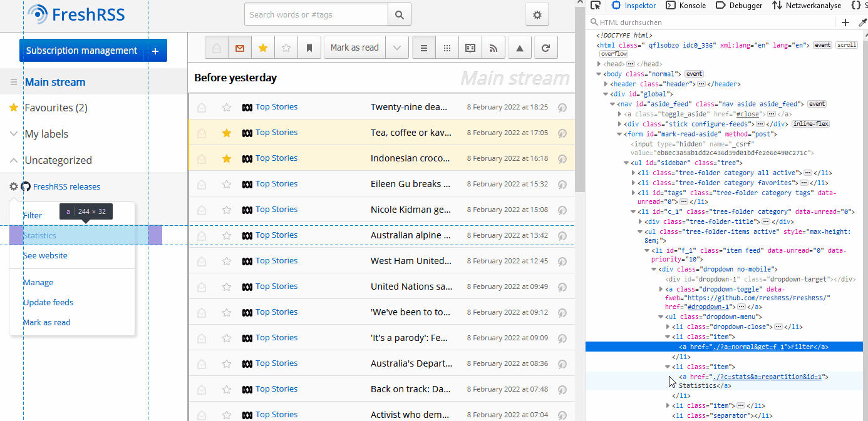The image size is (868, 421).
Task: Activate the devtools element picker icon
Action: tap(596, 6)
